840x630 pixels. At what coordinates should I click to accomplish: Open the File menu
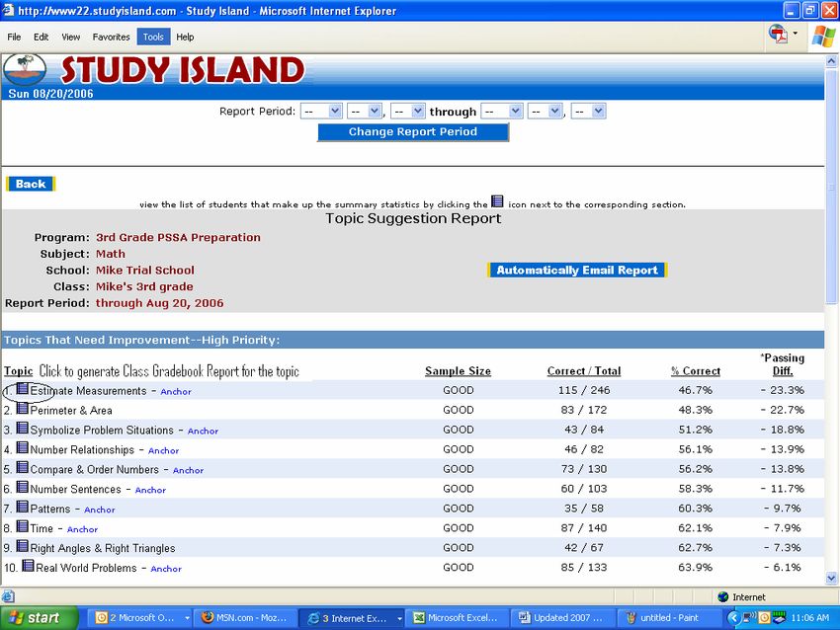(14, 37)
